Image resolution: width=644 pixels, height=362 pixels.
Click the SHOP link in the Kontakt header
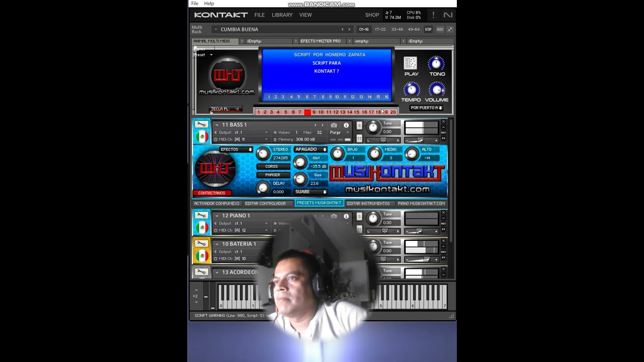[x=372, y=15]
